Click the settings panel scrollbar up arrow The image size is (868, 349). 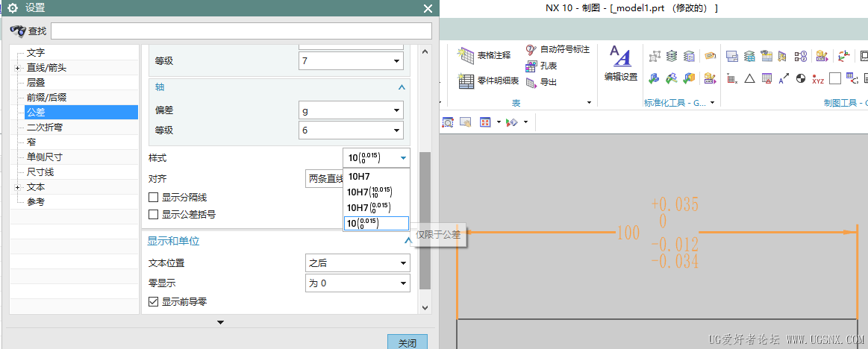(x=425, y=52)
